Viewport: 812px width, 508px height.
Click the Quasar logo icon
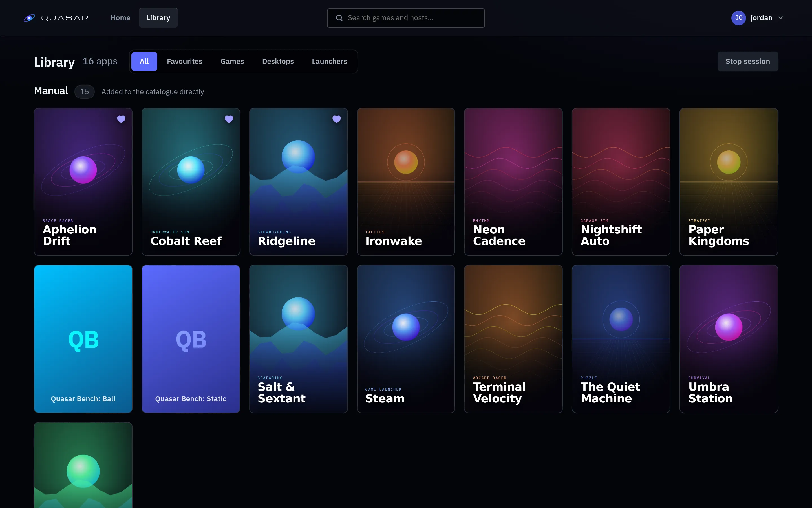pos(29,18)
